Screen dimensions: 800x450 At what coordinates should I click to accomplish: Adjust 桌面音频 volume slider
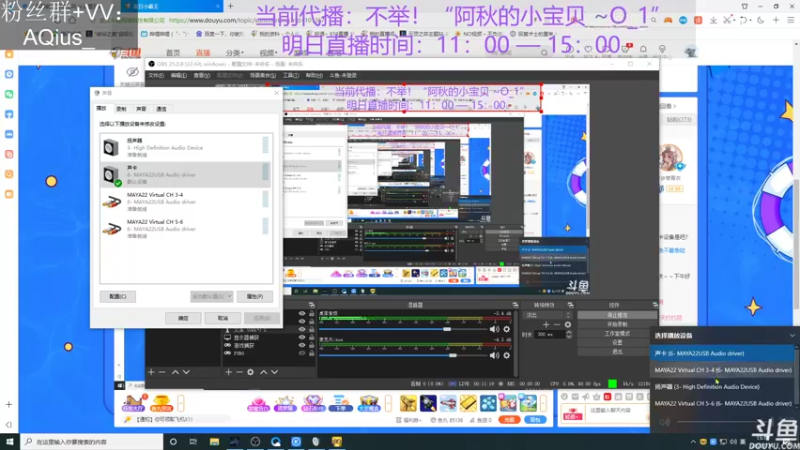click(x=403, y=329)
